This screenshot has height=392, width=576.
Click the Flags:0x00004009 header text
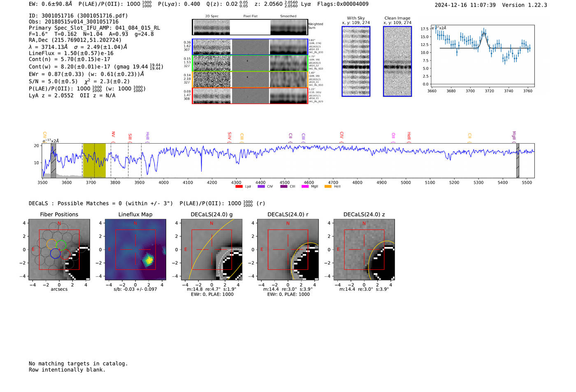point(343,4)
